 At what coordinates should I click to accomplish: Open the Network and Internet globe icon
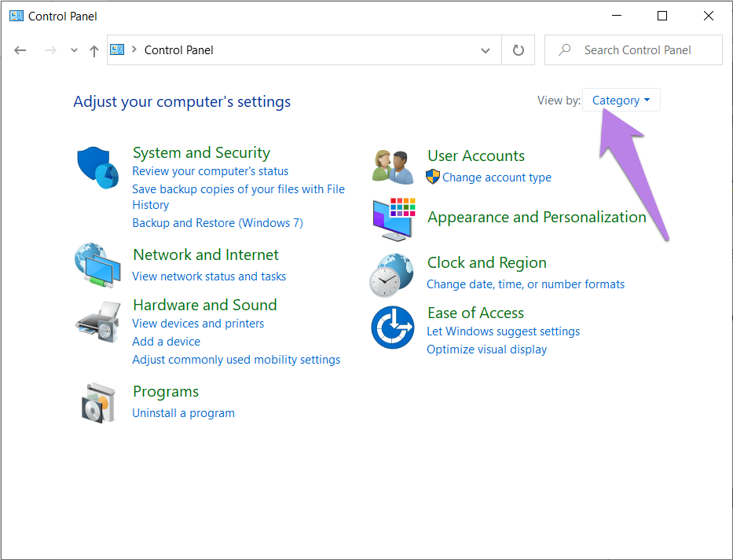coord(97,265)
